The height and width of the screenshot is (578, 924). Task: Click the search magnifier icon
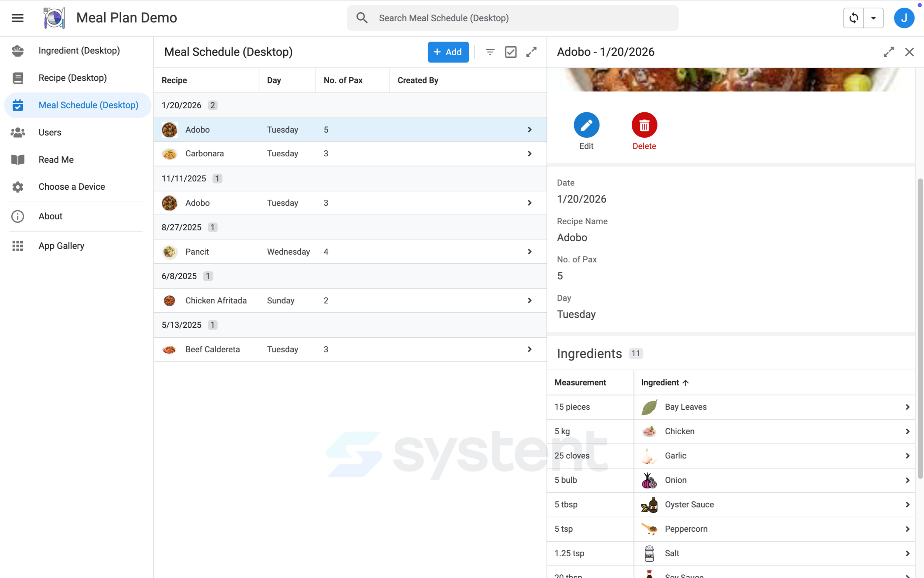(x=362, y=18)
